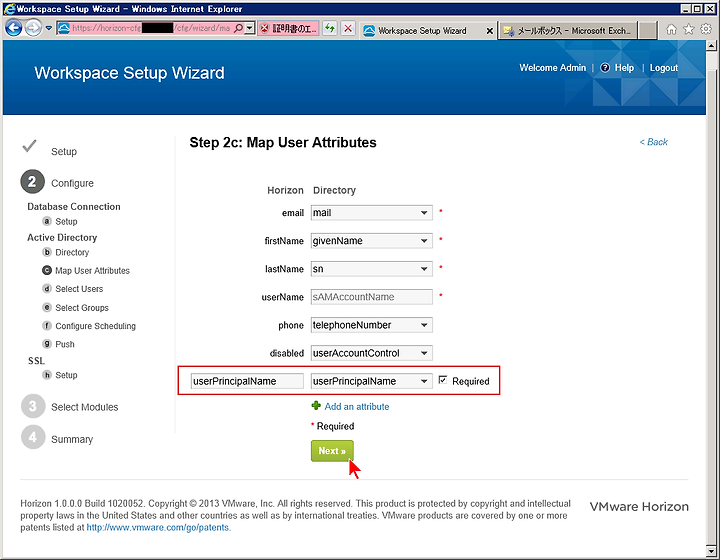This screenshot has height=560, width=720.
Task: Select Directory substep
Action: 72,252
